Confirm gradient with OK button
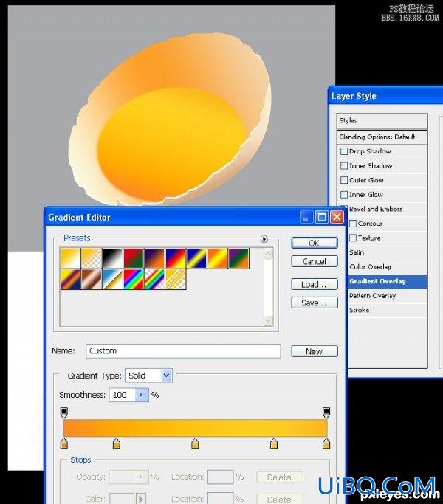This screenshot has height=504, width=443. coord(315,243)
